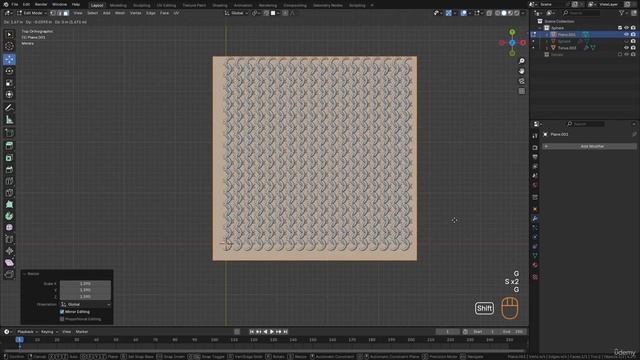Select the Knife tool
Screen dimensions: 640x360
click(9, 193)
